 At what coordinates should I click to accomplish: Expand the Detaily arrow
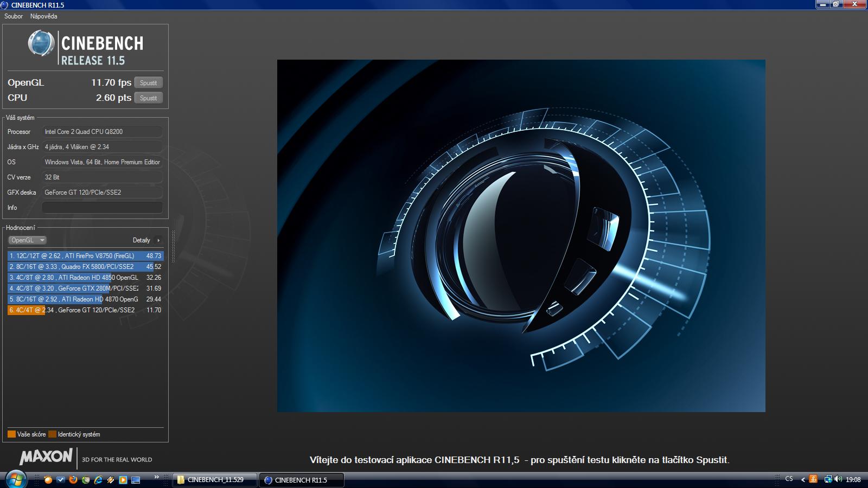pos(158,240)
